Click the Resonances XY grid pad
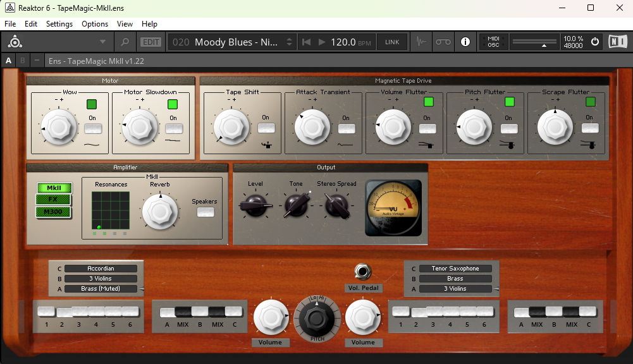Image resolution: width=633 pixels, height=364 pixels. point(111,210)
